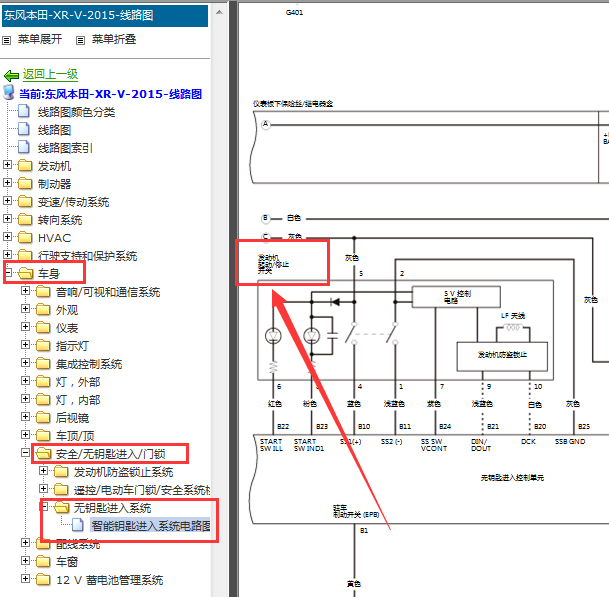Viewport: 609px width, 597px height.
Task: Open the 线路图 document entry
Action: [x=54, y=130]
